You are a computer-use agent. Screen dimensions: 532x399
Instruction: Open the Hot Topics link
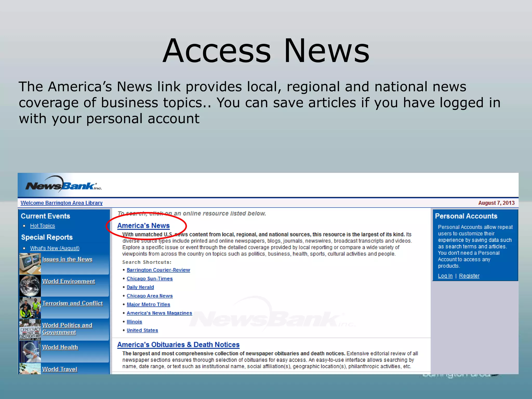pos(42,226)
